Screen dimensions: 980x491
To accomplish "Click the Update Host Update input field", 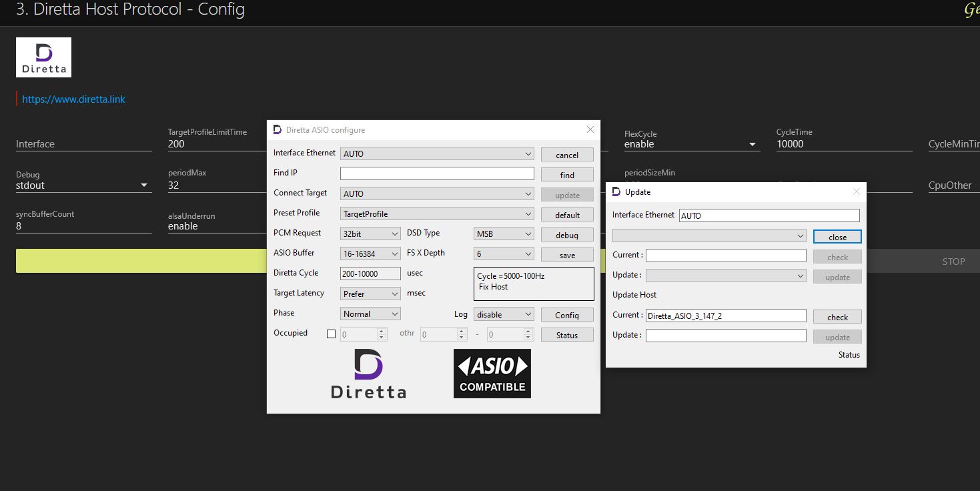I will coord(726,336).
